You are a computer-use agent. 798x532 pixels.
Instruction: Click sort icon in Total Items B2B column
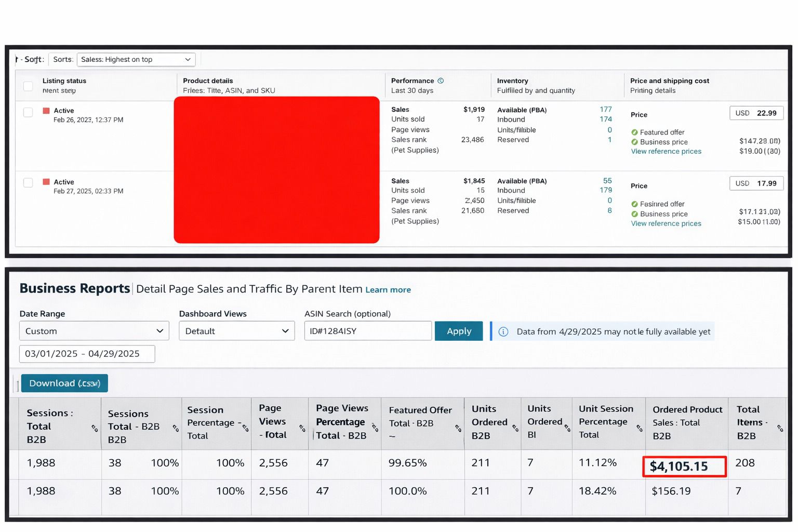click(x=780, y=428)
